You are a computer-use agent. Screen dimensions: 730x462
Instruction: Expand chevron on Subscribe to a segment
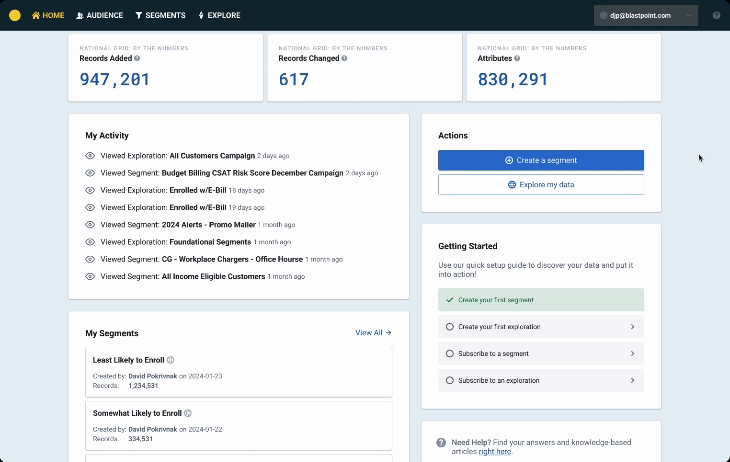click(632, 353)
